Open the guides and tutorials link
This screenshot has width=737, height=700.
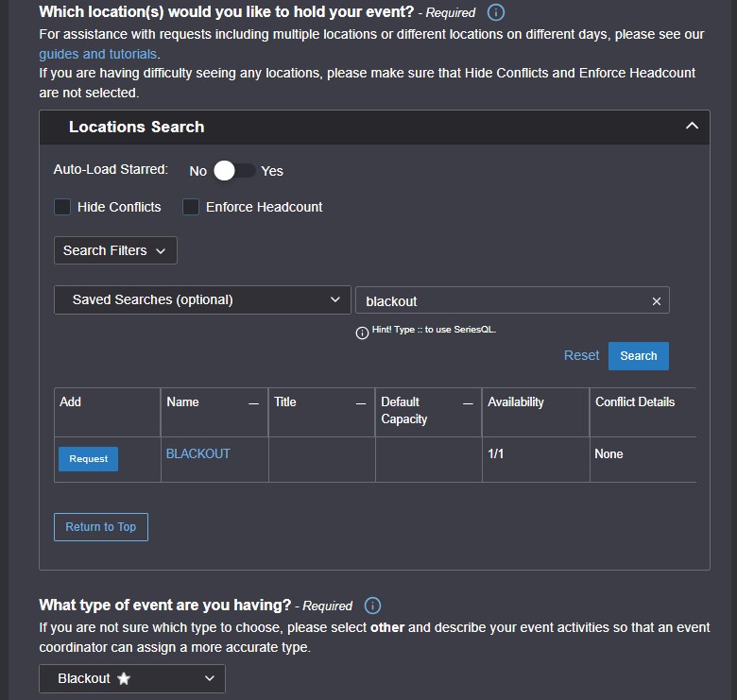point(98,54)
